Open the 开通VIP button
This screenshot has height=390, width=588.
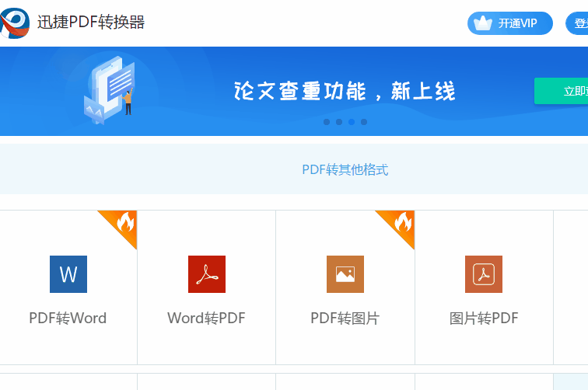(510, 23)
